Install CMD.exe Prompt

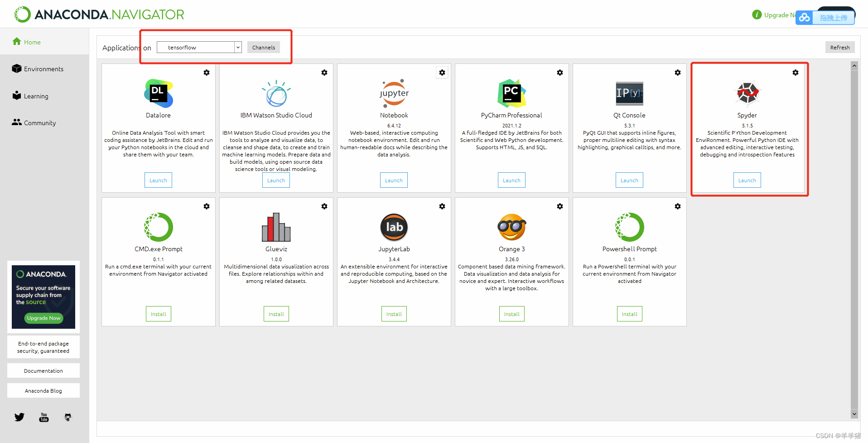(x=159, y=314)
